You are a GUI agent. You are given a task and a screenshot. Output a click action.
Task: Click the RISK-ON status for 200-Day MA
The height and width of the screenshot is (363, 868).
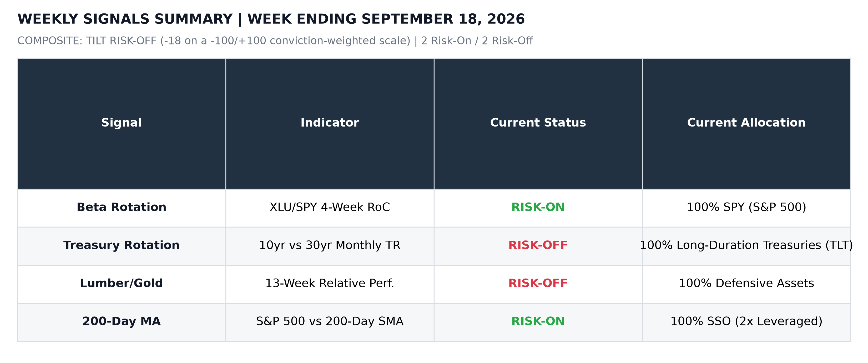[x=538, y=322]
